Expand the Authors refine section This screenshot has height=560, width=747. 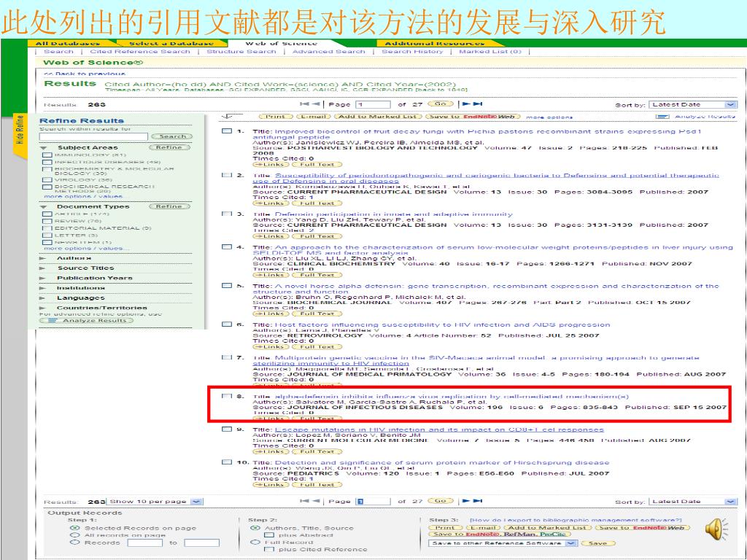pos(43,259)
